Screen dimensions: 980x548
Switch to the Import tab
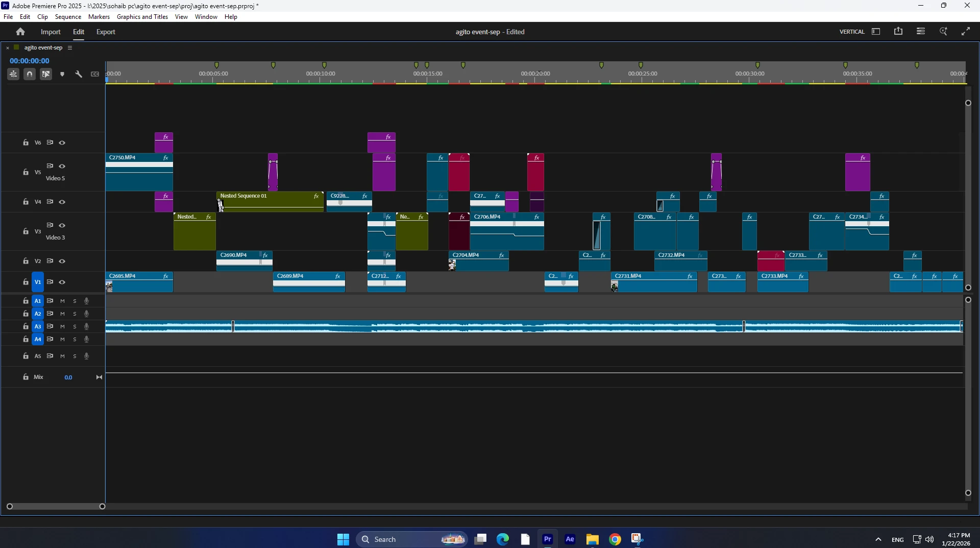pyautogui.click(x=51, y=32)
